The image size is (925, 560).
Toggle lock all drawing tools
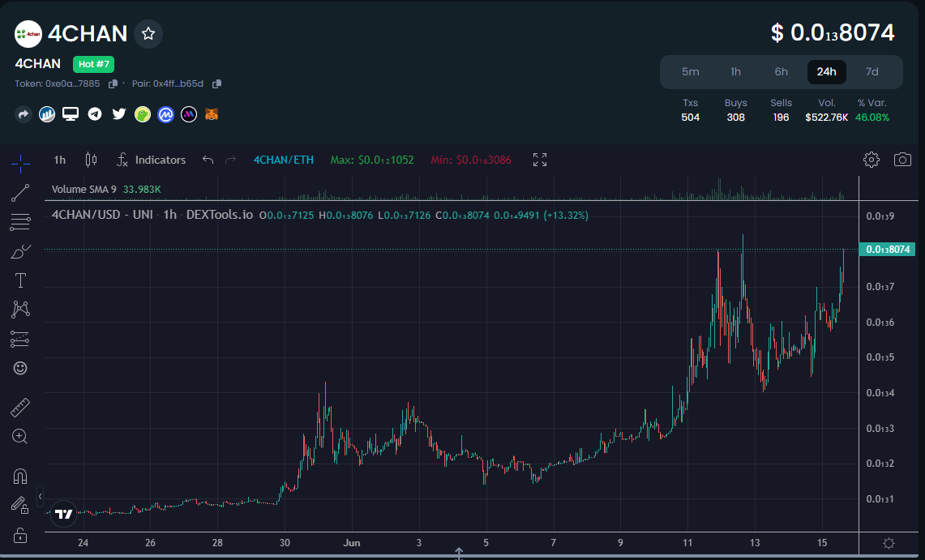click(x=20, y=535)
